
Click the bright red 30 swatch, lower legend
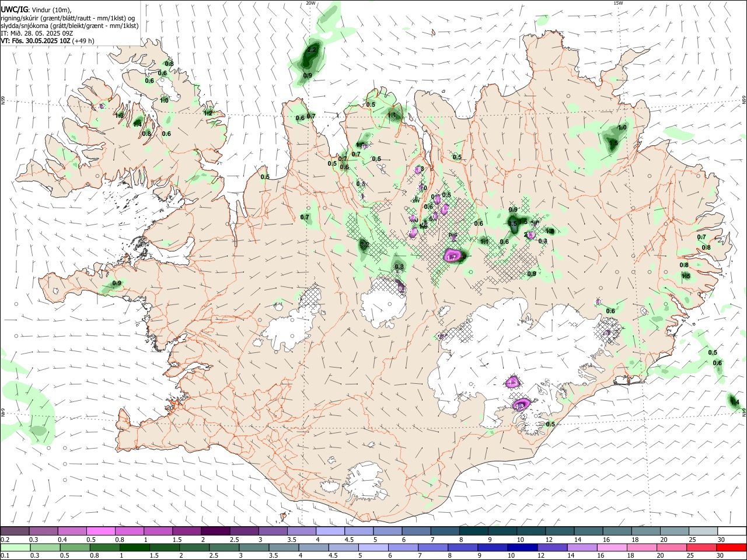click(x=731, y=548)
